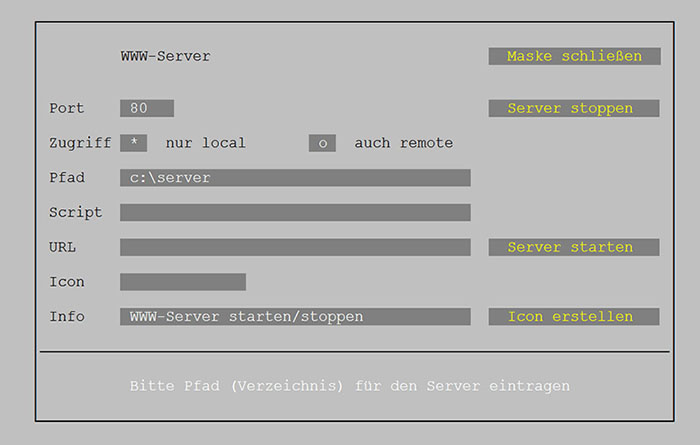Image resolution: width=700 pixels, height=445 pixels.
Task: Click the Maske schließen button
Action: [x=574, y=57]
